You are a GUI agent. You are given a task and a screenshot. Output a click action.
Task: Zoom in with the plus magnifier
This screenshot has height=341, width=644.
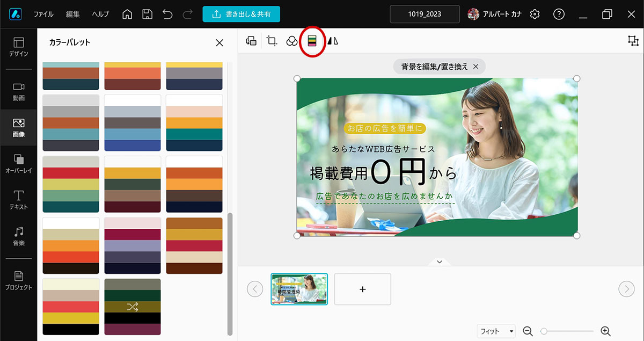tap(605, 331)
